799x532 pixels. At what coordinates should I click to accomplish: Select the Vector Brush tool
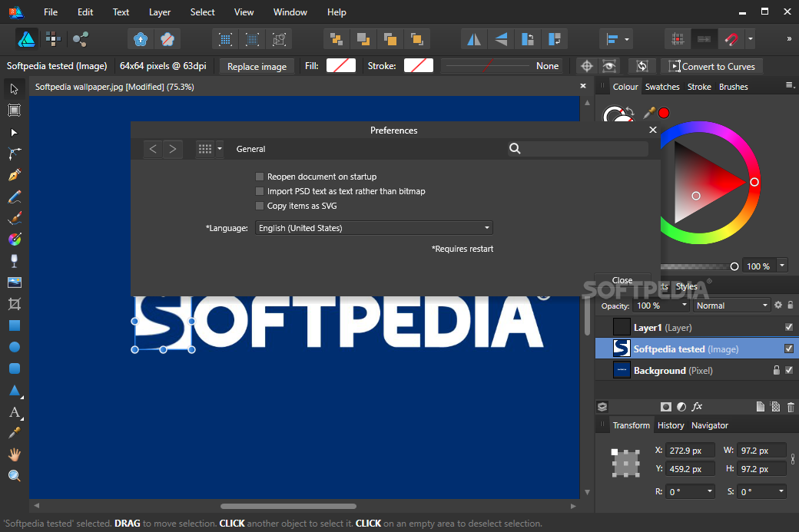pyautogui.click(x=15, y=218)
